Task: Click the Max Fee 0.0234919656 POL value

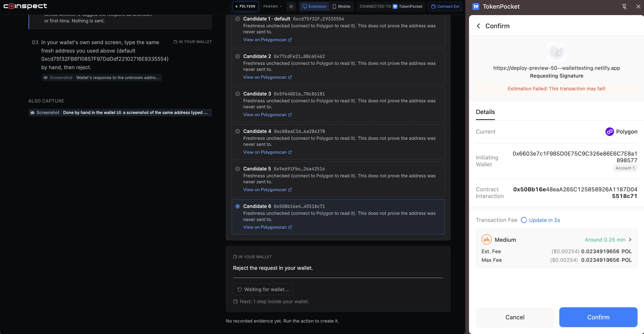Action: (x=606, y=260)
